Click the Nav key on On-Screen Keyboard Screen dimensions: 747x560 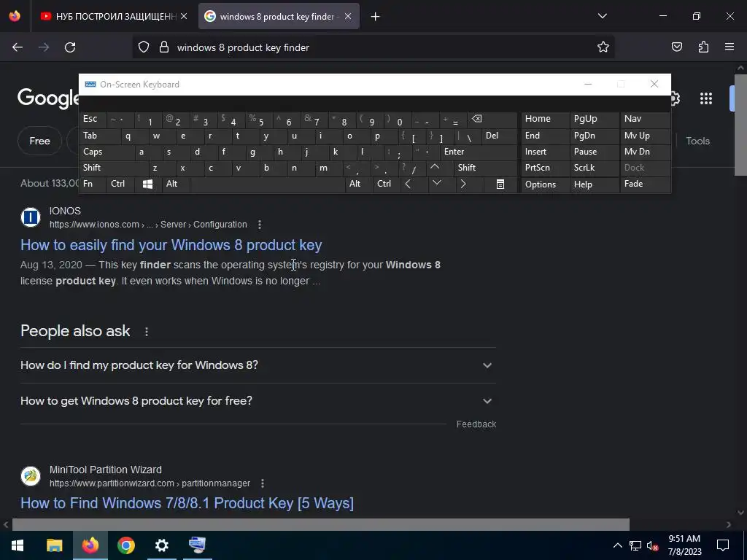[645, 119]
